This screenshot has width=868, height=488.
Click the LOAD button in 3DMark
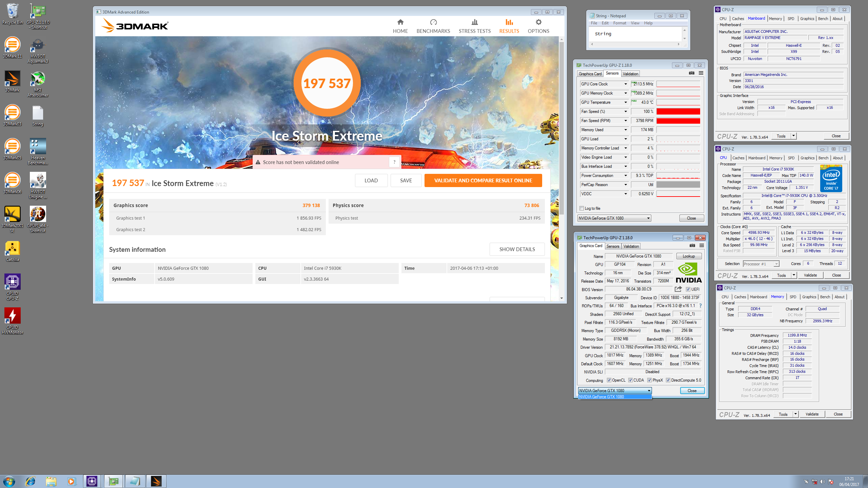tap(371, 180)
